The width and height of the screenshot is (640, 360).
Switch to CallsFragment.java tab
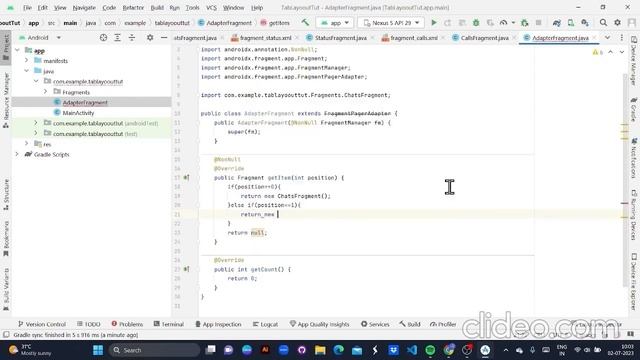point(485,38)
